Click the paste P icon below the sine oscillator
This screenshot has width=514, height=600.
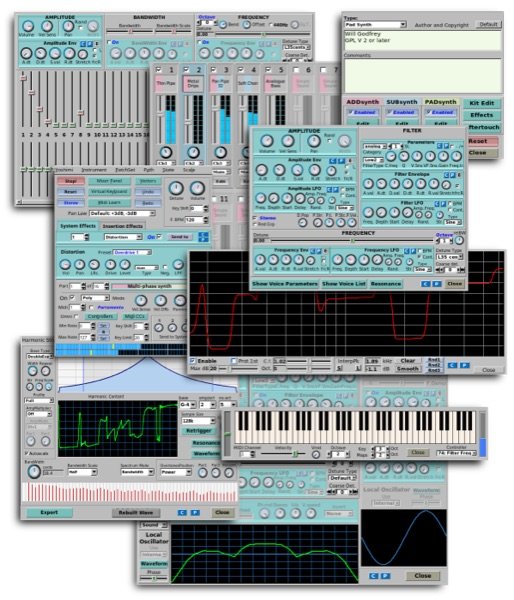pos(386,576)
